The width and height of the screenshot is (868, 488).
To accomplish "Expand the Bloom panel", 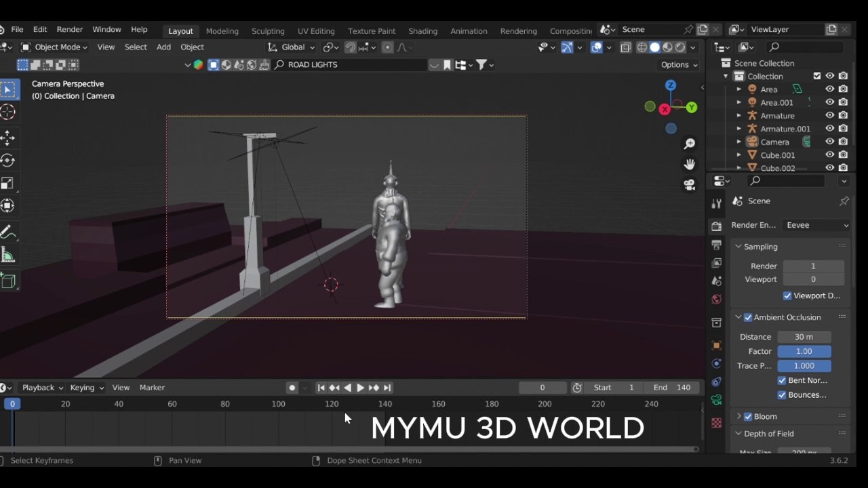I will pos(738,416).
